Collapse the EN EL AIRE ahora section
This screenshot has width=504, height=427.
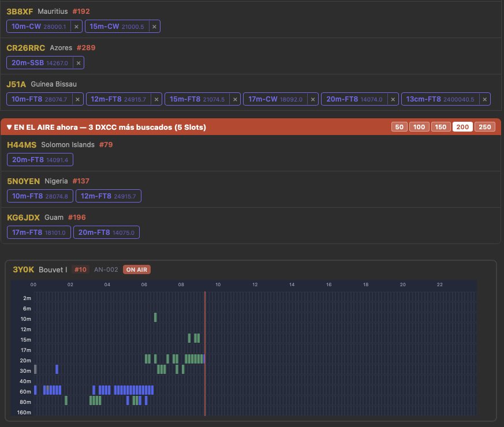tap(9, 127)
